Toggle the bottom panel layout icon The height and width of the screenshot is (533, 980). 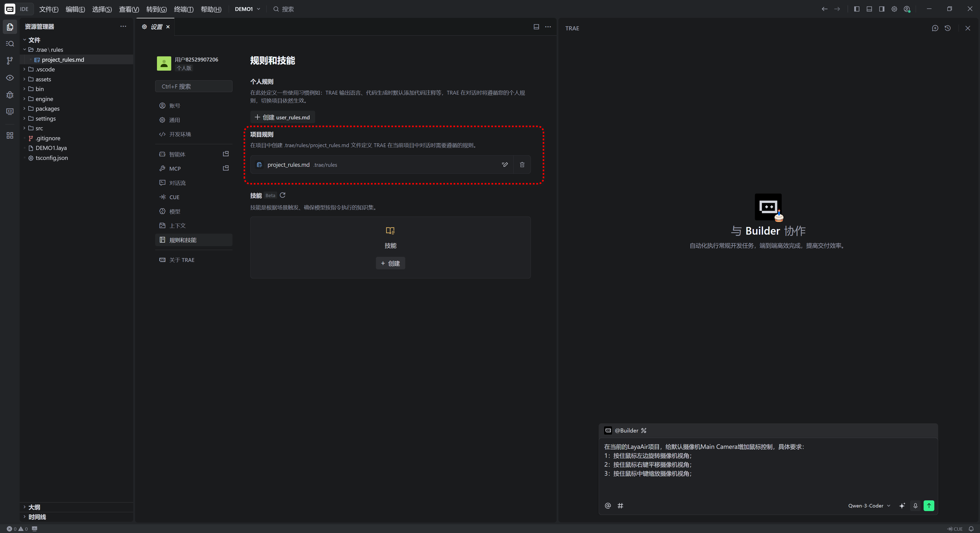tap(869, 9)
